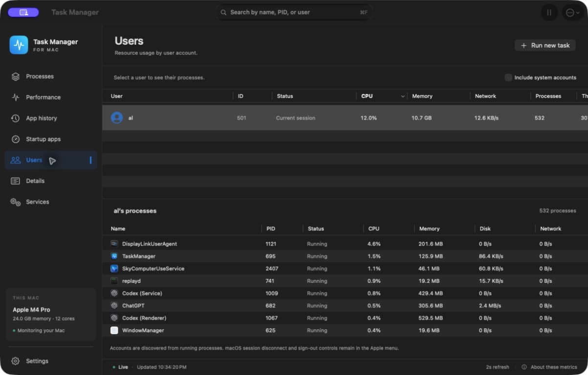
Task: Open the Performance section
Action: 51,97
